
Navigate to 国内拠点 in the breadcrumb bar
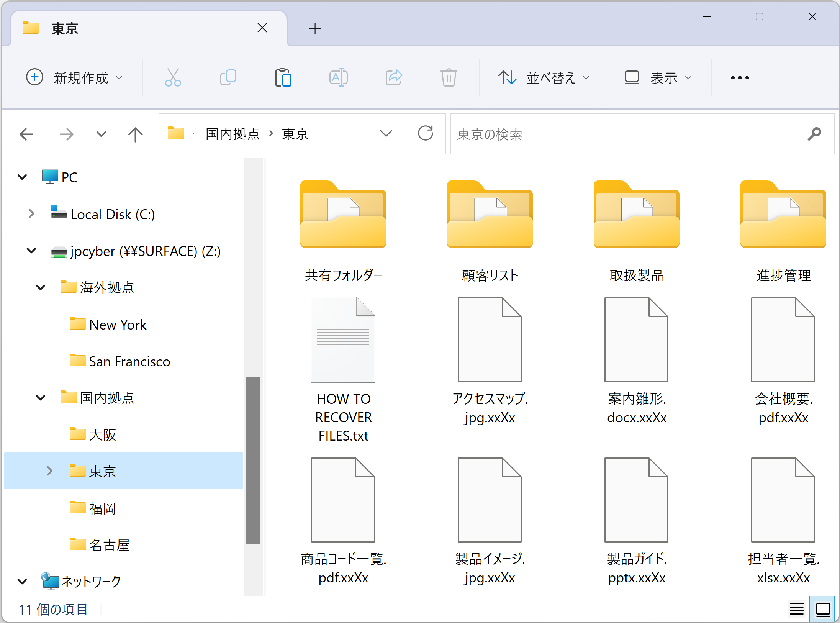[x=232, y=134]
